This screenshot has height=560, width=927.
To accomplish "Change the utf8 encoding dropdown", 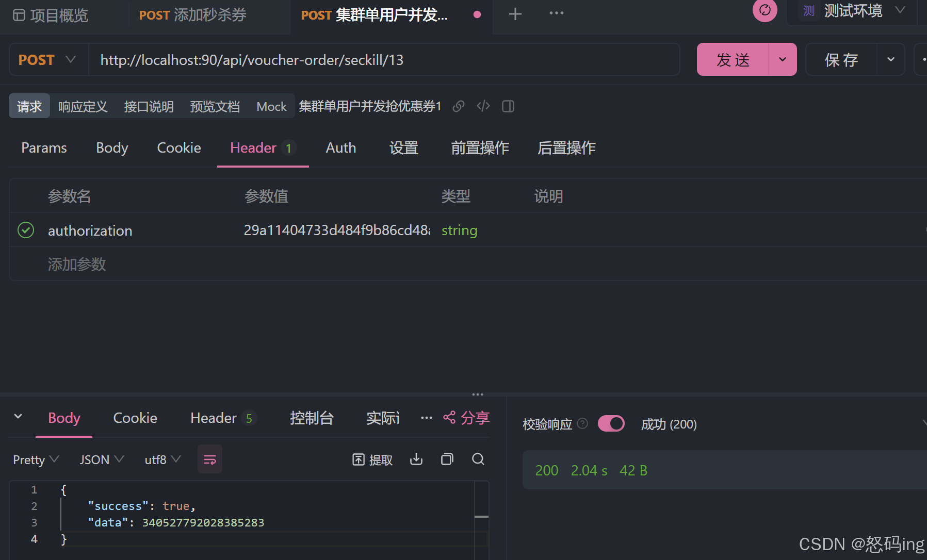I will tap(162, 459).
